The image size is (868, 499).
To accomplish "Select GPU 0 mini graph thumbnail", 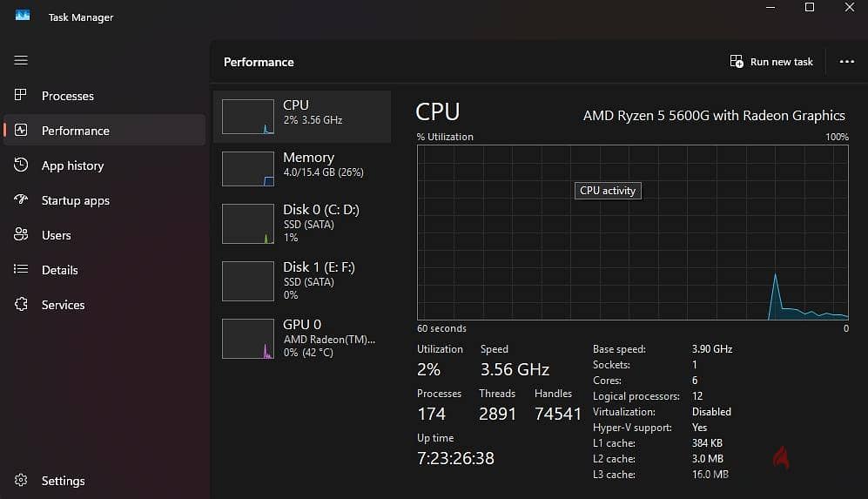I will [248, 339].
